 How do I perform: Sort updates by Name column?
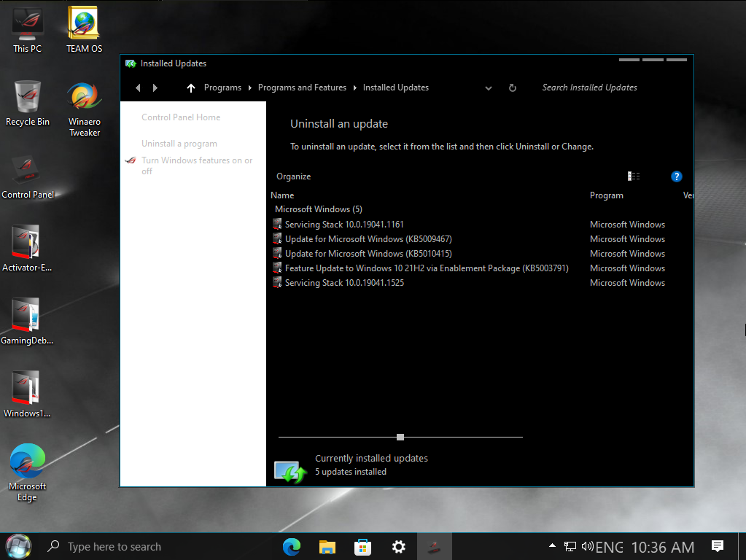(x=282, y=195)
